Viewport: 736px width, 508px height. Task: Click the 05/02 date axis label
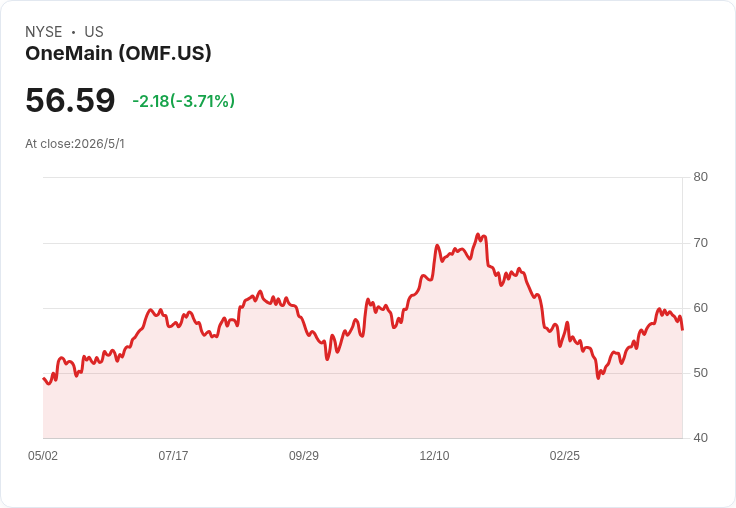point(43,456)
